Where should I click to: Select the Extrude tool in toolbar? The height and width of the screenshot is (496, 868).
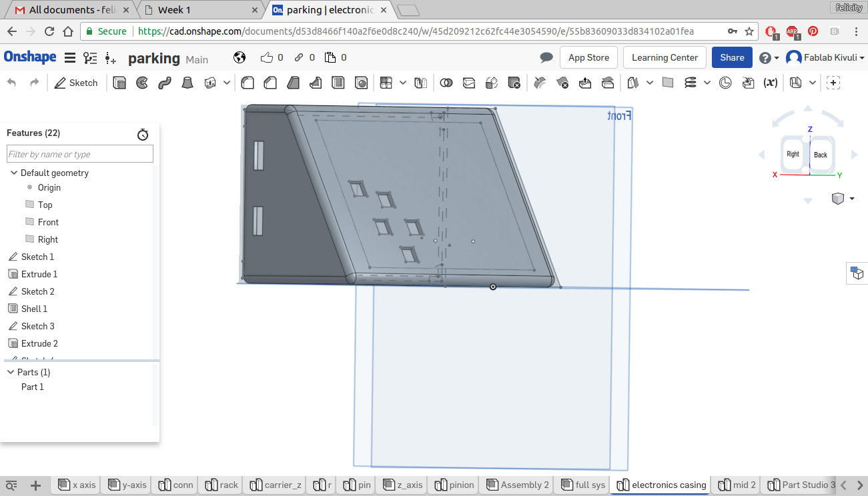coord(119,83)
